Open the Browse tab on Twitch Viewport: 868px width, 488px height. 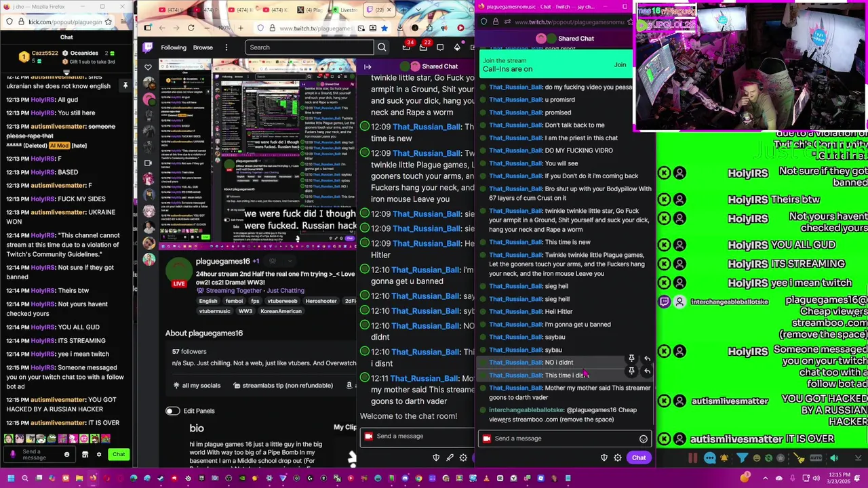203,47
